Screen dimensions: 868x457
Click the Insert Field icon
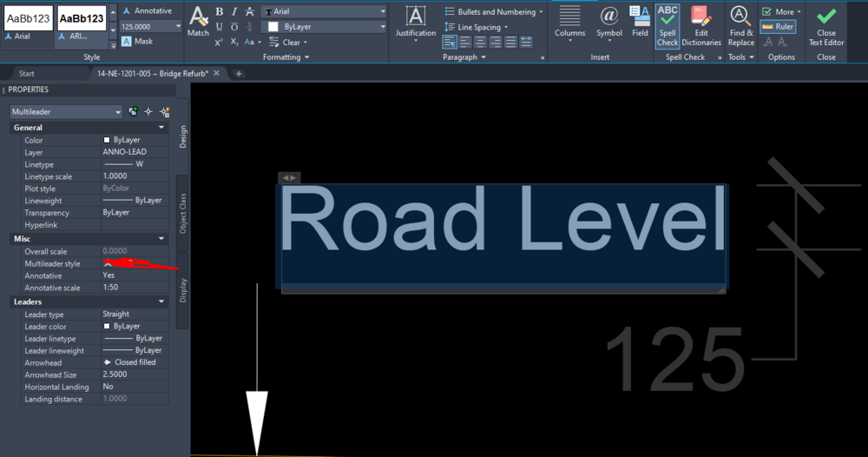pos(640,21)
